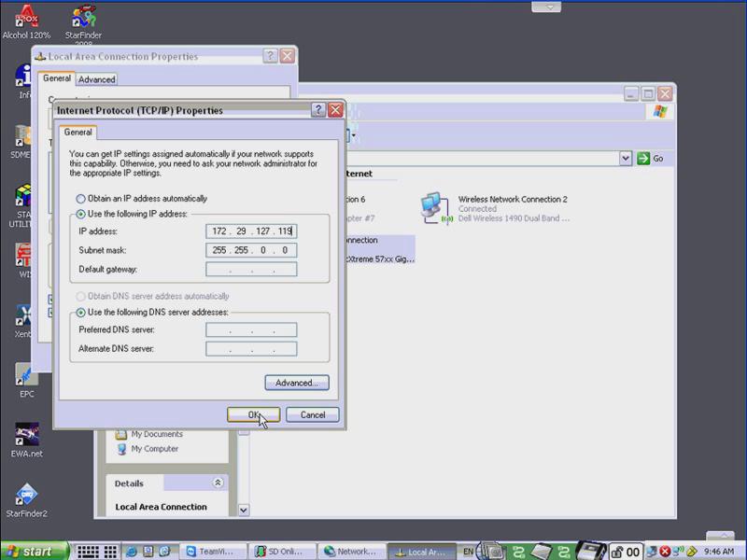Click the help question mark in TCP/IP Properties
Image resolution: width=747 pixels, height=560 pixels.
pyautogui.click(x=318, y=110)
